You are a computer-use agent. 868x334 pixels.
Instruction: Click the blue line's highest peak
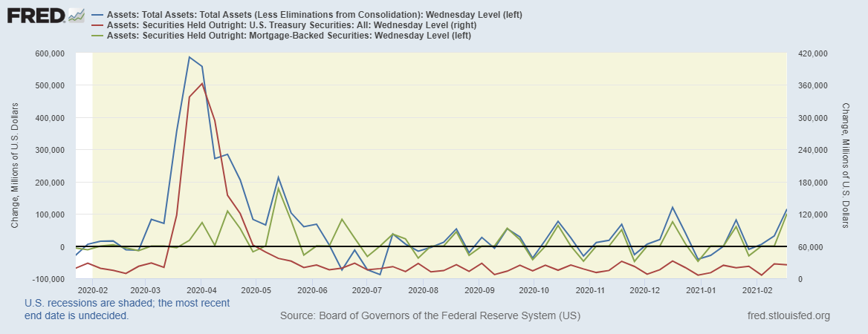point(189,57)
